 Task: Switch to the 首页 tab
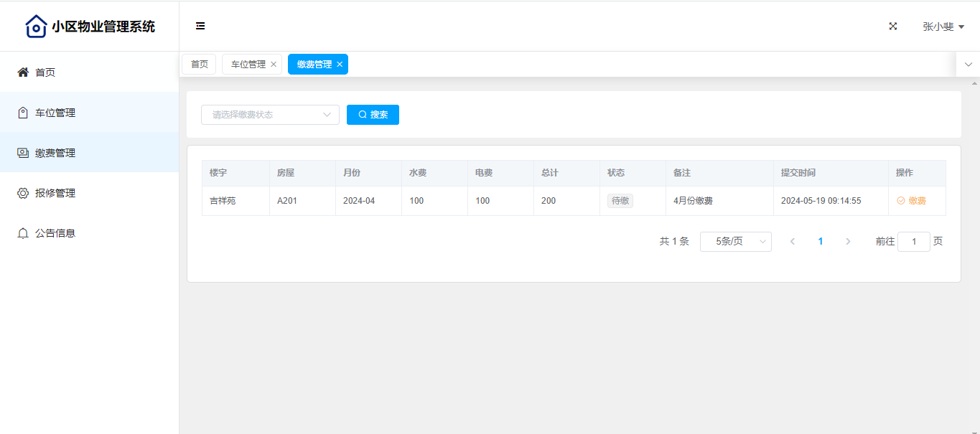pos(199,65)
